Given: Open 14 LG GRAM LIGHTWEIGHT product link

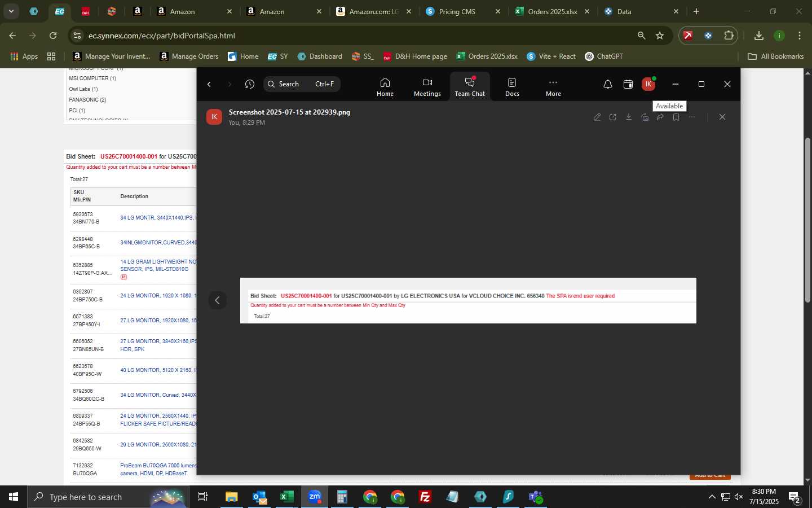Looking at the screenshot, I should [x=158, y=265].
